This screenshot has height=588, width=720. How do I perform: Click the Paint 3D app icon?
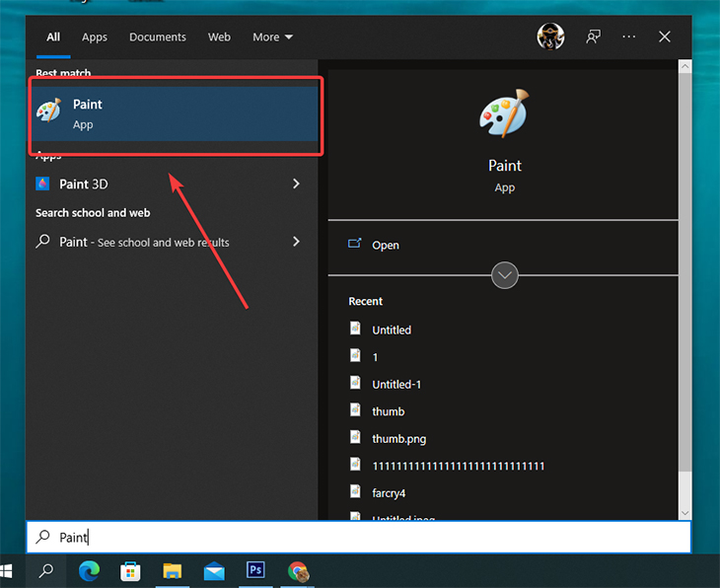tap(42, 184)
